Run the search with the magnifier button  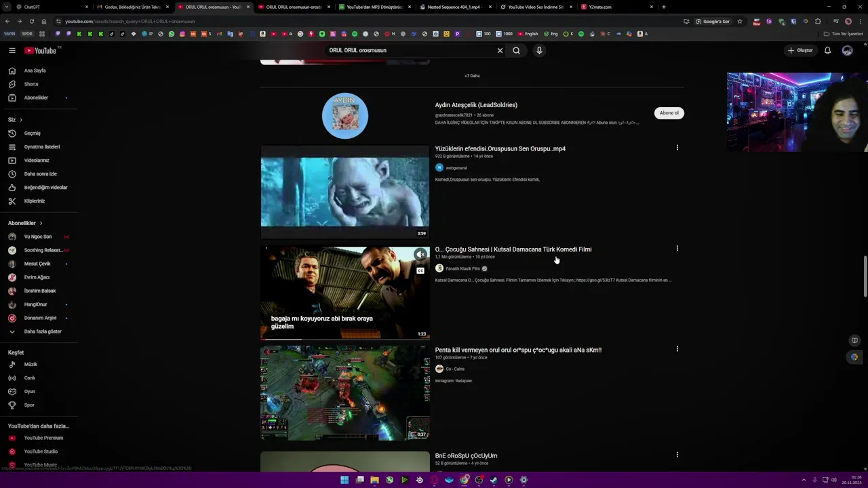tap(516, 50)
